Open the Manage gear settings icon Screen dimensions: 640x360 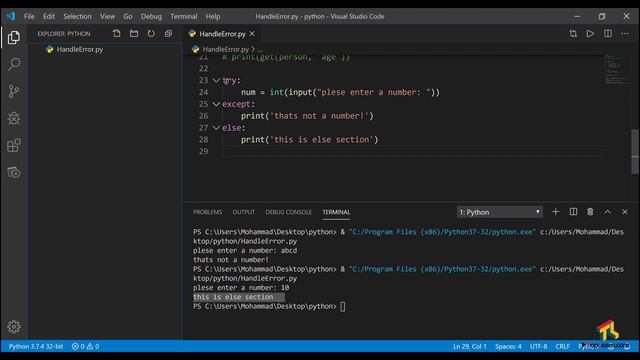[14, 327]
